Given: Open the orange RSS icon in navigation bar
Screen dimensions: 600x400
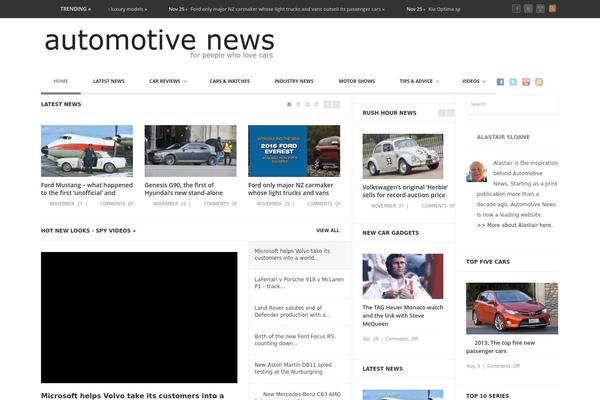Looking at the screenshot, I should coord(539,82).
